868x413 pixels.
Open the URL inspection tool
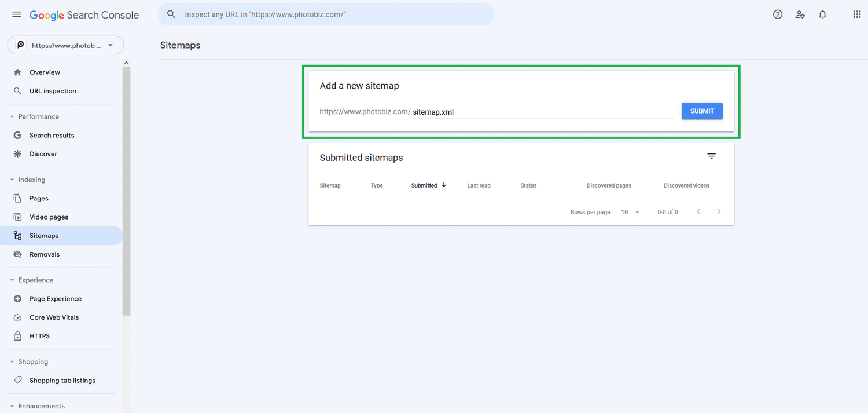point(53,91)
